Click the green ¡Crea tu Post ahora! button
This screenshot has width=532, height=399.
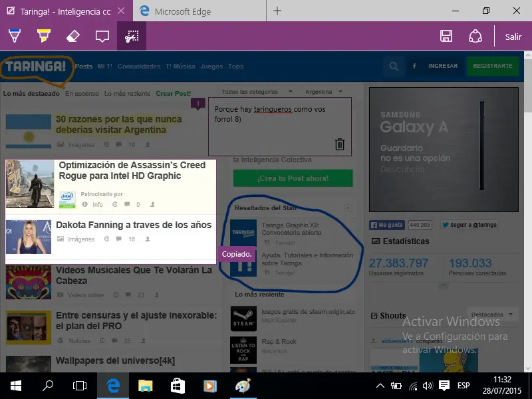point(293,178)
